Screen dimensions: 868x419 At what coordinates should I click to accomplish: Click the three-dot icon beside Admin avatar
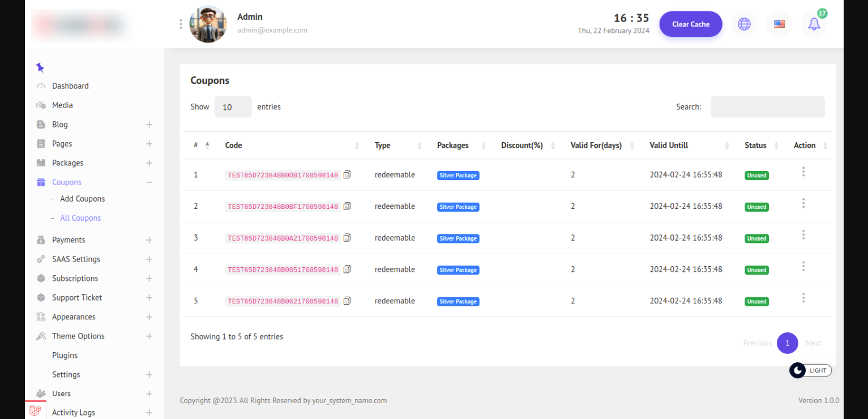coord(181,24)
